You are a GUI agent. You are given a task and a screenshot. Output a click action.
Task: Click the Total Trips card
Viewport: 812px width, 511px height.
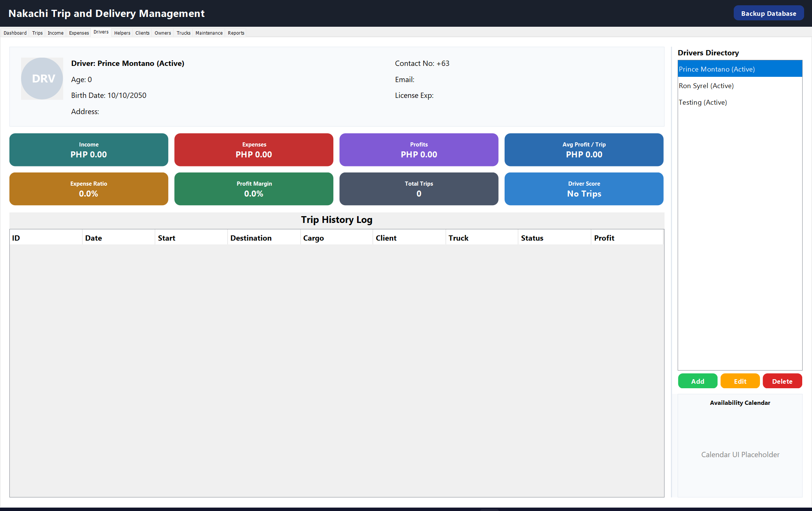[419, 189]
